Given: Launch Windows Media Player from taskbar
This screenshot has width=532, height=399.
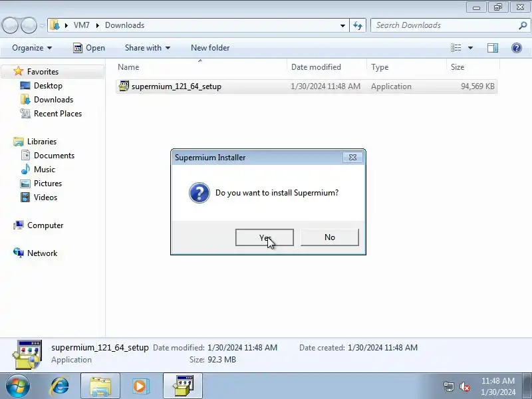Looking at the screenshot, I should click(x=140, y=386).
